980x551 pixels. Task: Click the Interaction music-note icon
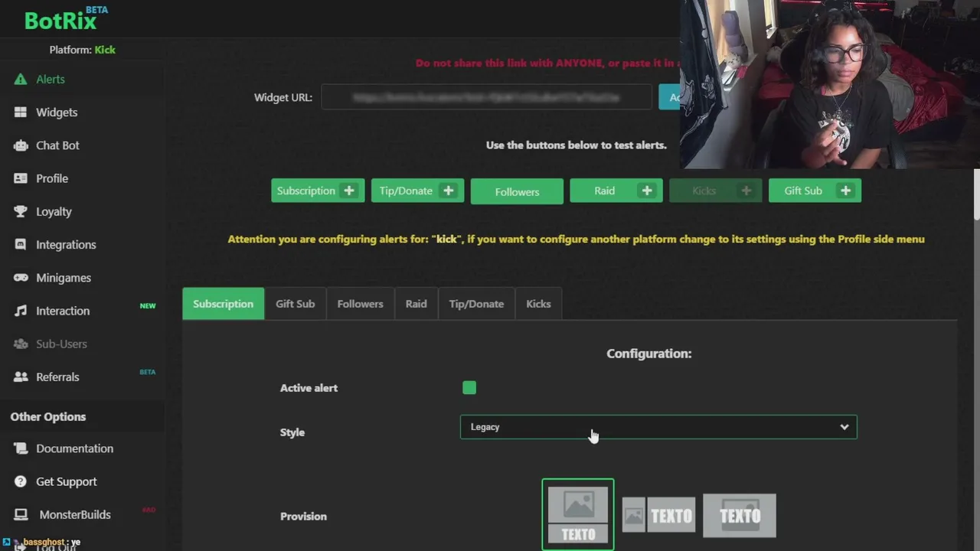[21, 311]
